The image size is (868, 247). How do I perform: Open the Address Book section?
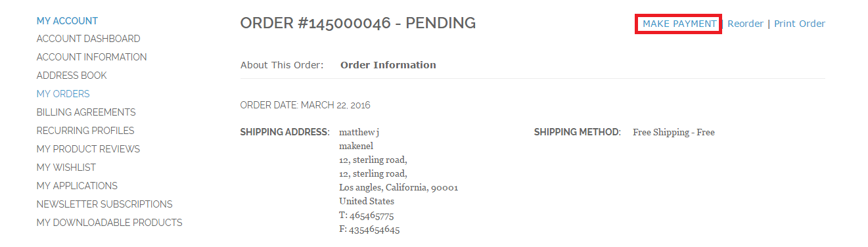[72, 76]
